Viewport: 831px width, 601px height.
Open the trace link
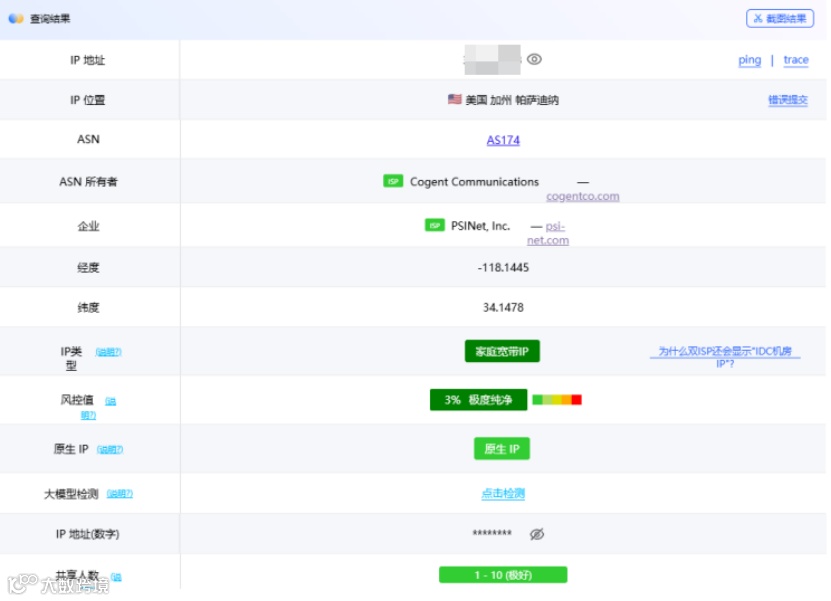[796, 60]
